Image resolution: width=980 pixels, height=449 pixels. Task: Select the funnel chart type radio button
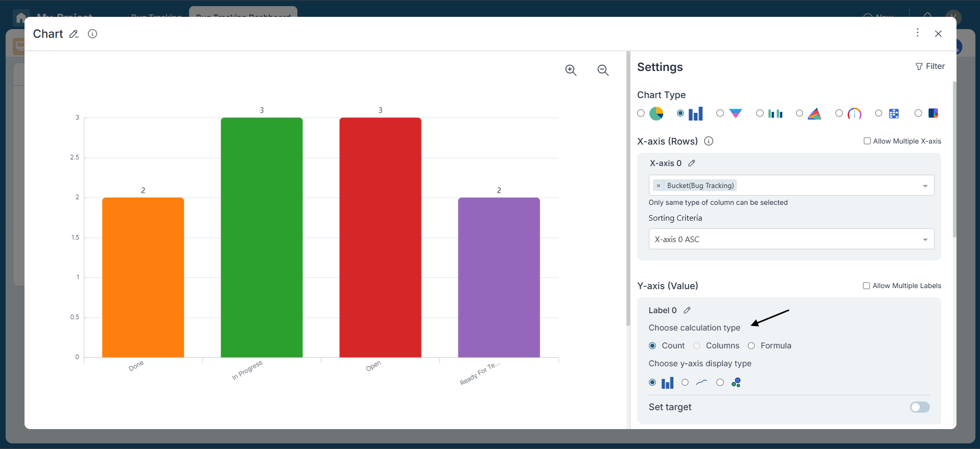720,113
